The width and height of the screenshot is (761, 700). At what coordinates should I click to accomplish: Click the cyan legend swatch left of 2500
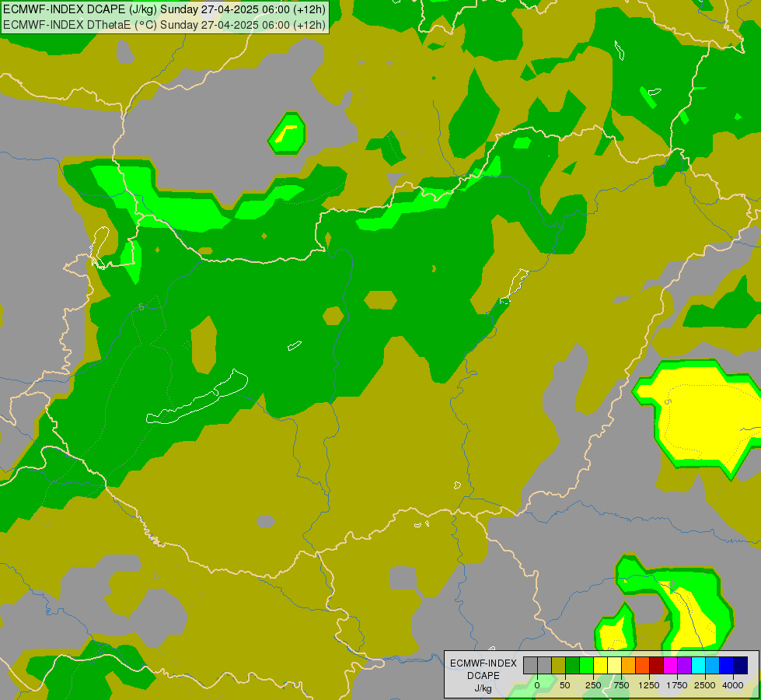coord(698,665)
